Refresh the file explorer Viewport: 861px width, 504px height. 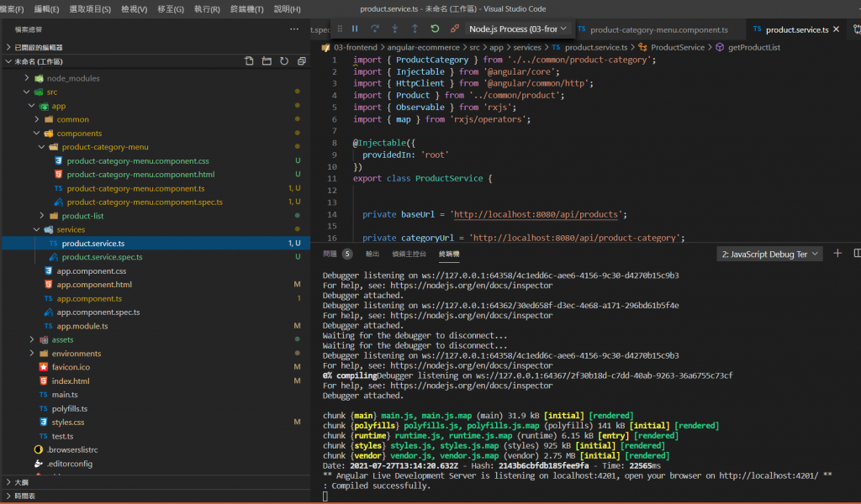click(x=284, y=61)
